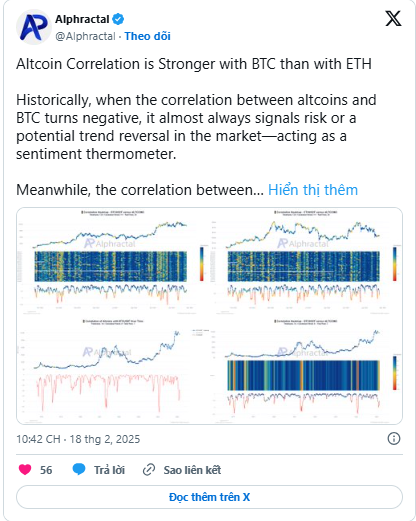Like the tweet with heart icon

pyautogui.click(x=25, y=470)
